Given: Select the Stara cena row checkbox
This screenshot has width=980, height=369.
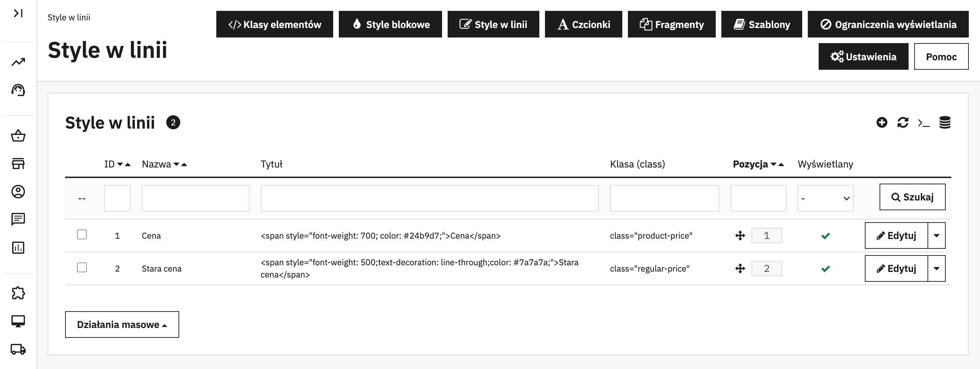Looking at the screenshot, I should pyautogui.click(x=82, y=267).
